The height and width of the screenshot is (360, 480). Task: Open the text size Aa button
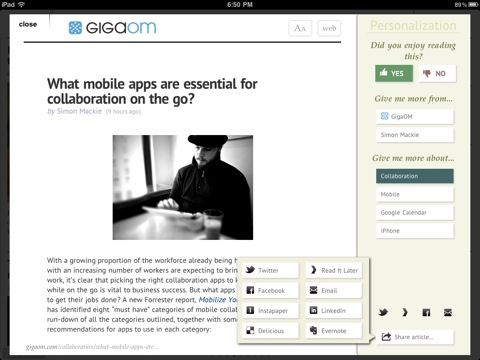[x=300, y=28]
